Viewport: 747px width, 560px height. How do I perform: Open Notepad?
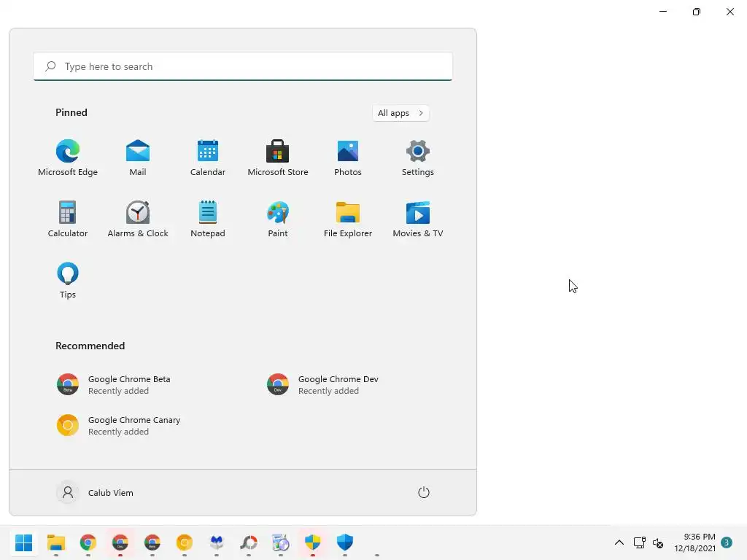click(x=208, y=219)
